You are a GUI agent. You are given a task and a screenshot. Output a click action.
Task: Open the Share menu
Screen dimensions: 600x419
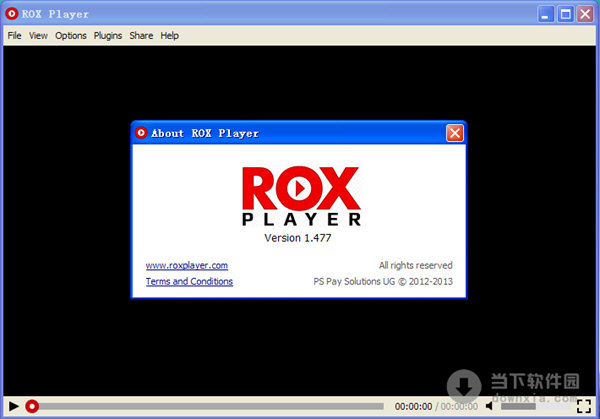click(x=141, y=36)
